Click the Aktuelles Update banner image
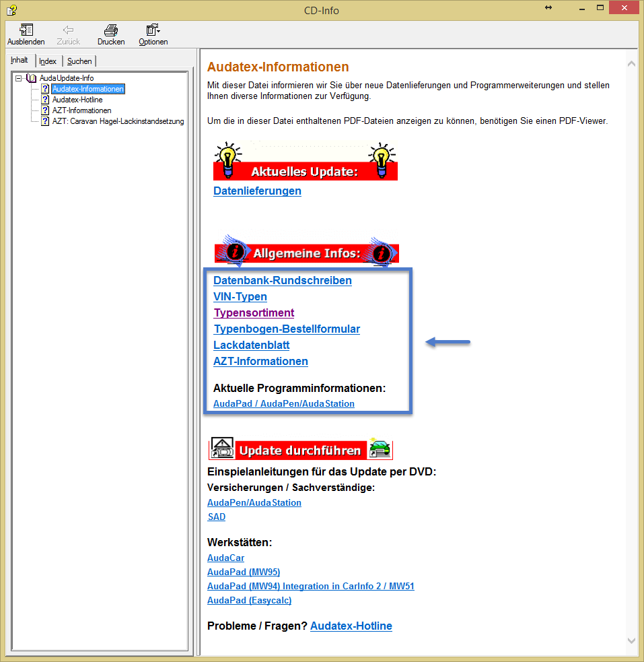The image size is (644, 662). click(x=306, y=161)
